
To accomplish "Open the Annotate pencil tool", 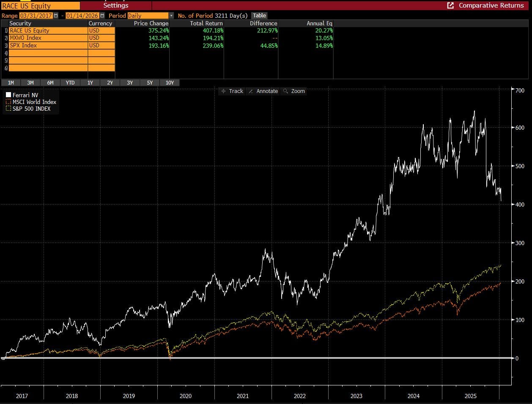I will [263, 91].
